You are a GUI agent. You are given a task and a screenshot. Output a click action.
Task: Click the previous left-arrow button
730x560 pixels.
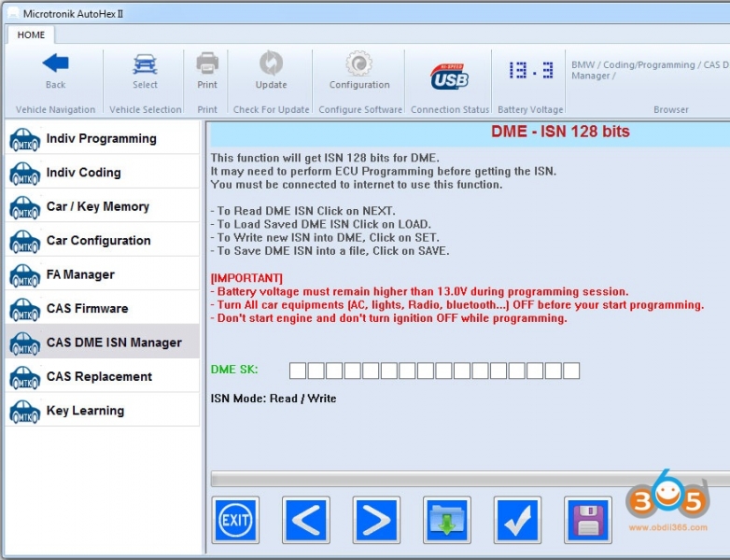[306, 520]
